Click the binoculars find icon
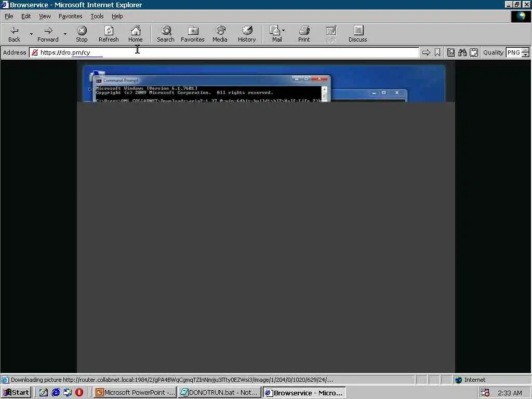Viewport: 532px width, 399px height. point(462,52)
